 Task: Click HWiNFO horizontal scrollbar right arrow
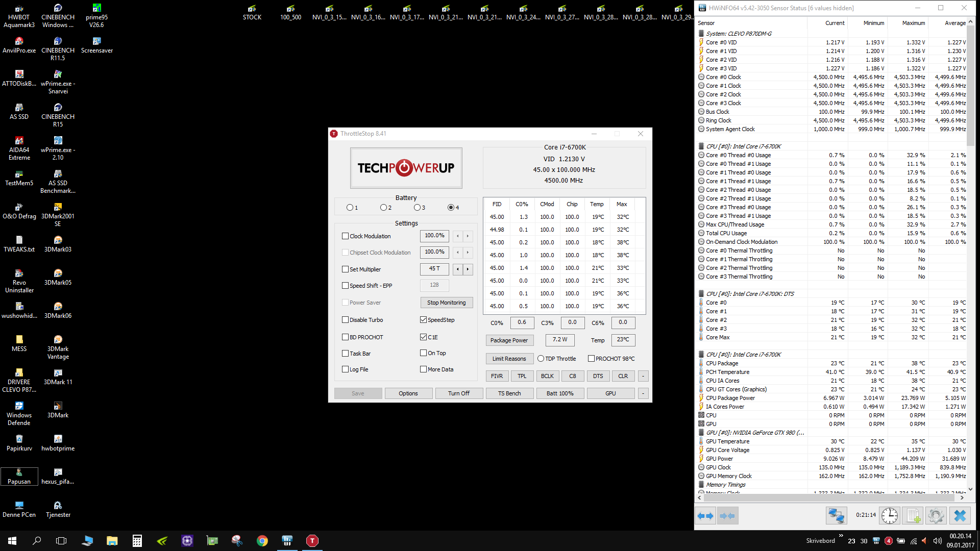tap(962, 497)
